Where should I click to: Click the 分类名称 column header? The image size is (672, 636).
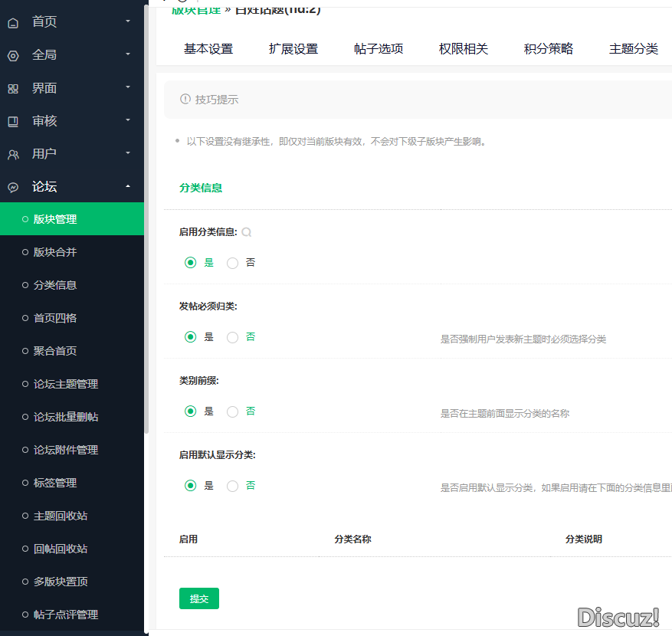pos(352,539)
